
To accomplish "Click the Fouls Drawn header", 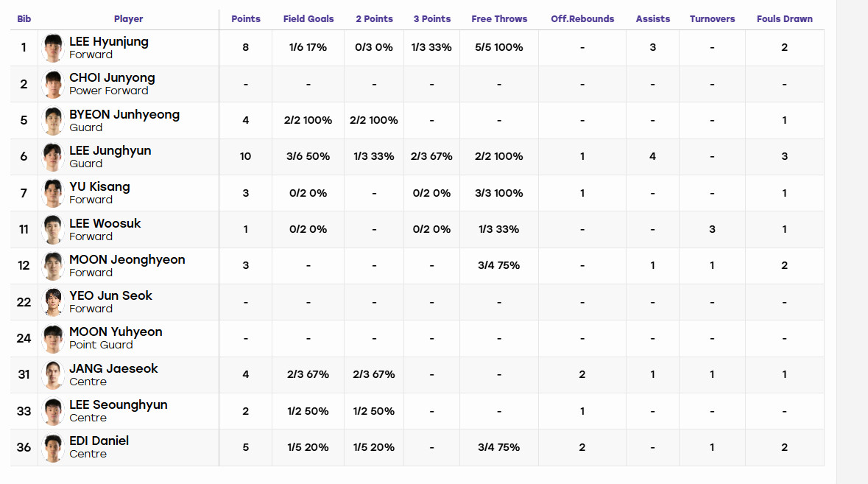I will [x=784, y=19].
